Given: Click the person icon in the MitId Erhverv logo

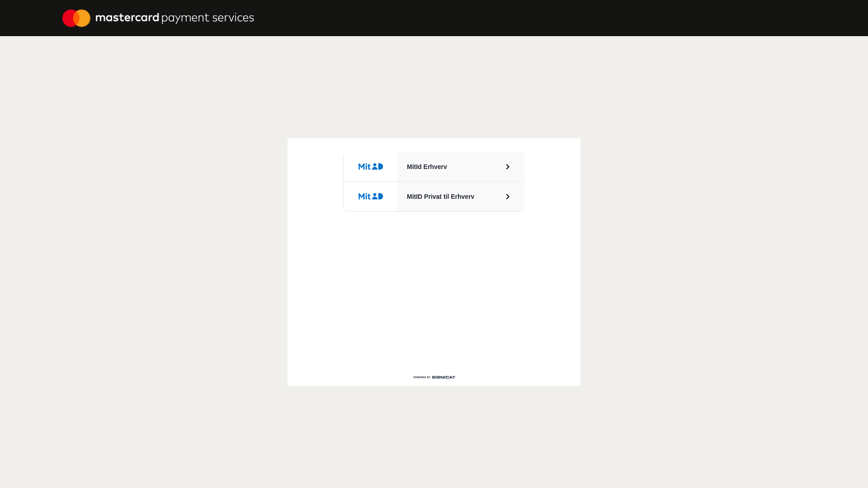Looking at the screenshot, I should pos(375,166).
